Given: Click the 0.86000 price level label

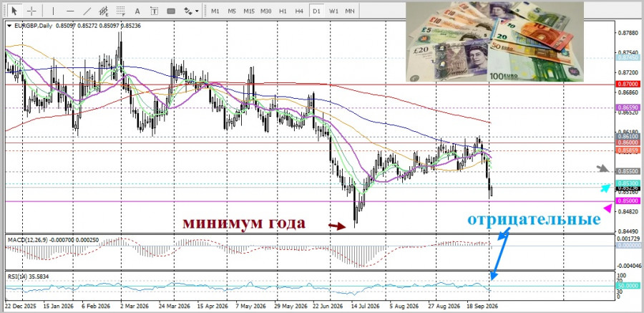Looking at the screenshot, I should 628,142.
